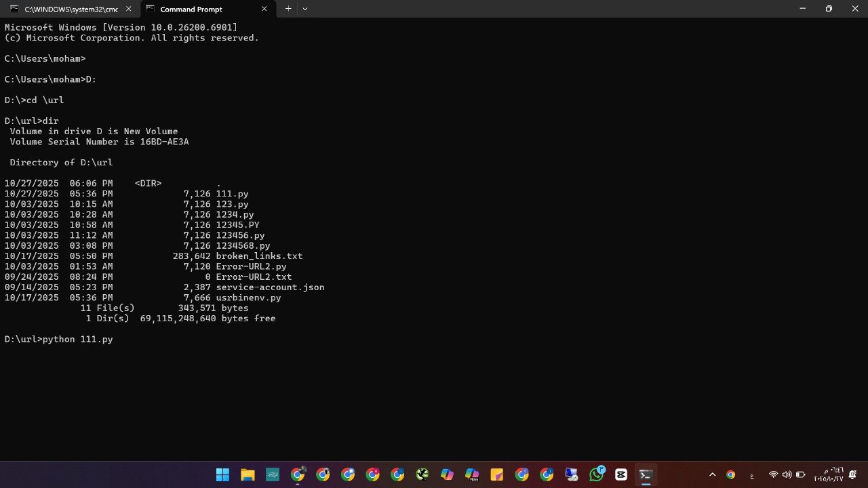The image size is (868, 488).
Task: Click the Windows Start button
Action: (222, 474)
